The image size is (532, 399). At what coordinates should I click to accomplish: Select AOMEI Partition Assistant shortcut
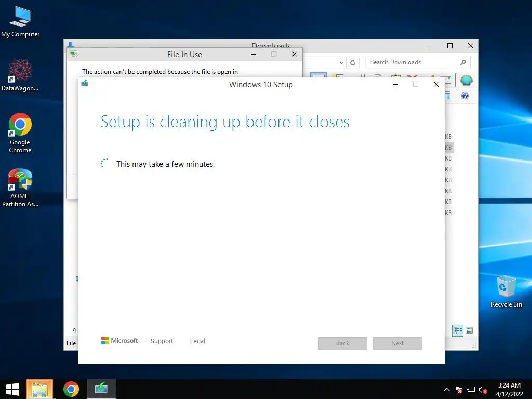pos(20,188)
